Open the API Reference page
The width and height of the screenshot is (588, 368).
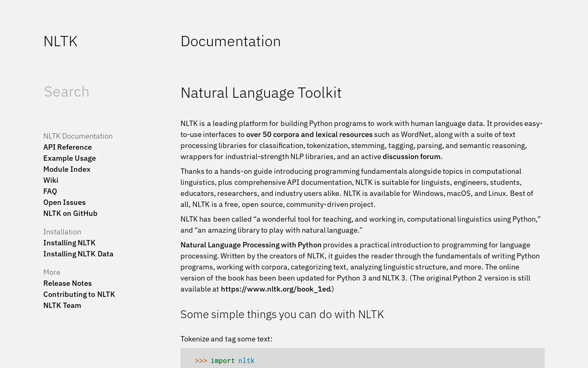pos(67,147)
